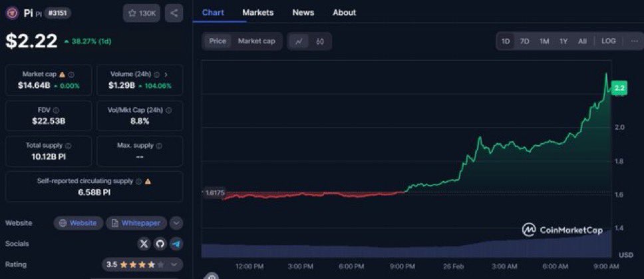Click the #3151 rank badge

click(x=57, y=13)
